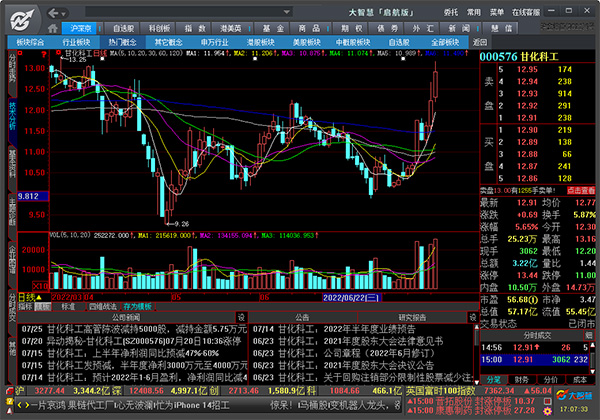This screenshot has height=420, width=600.
Task: Open the home page via house icon
Action: [53, 28]
